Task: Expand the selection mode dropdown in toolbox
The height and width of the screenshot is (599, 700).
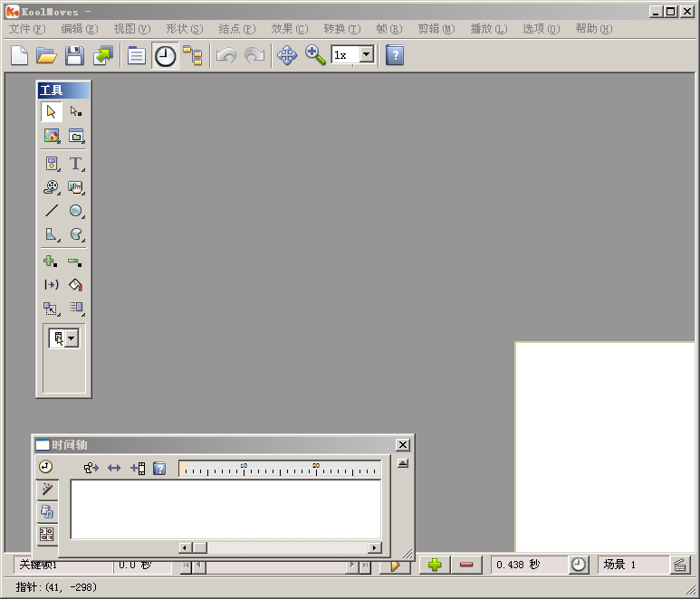Action: pyautogui.click(x=72, y=338)
